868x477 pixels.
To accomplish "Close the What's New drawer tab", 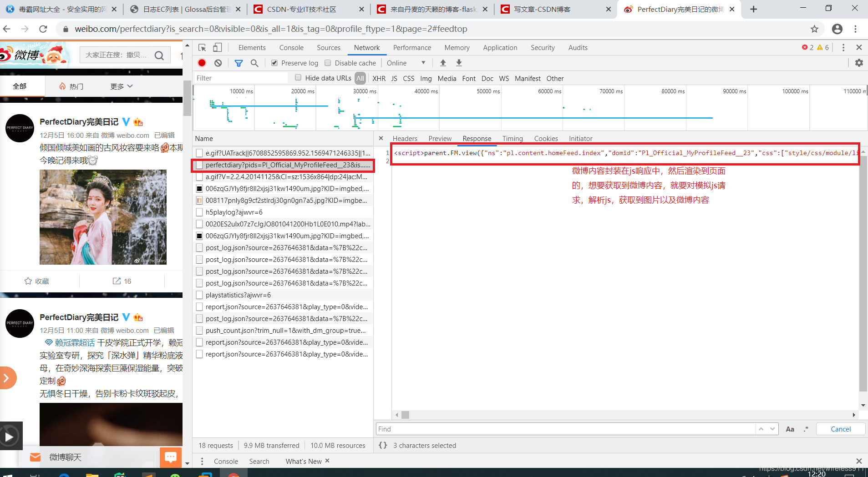I will 327,461.
